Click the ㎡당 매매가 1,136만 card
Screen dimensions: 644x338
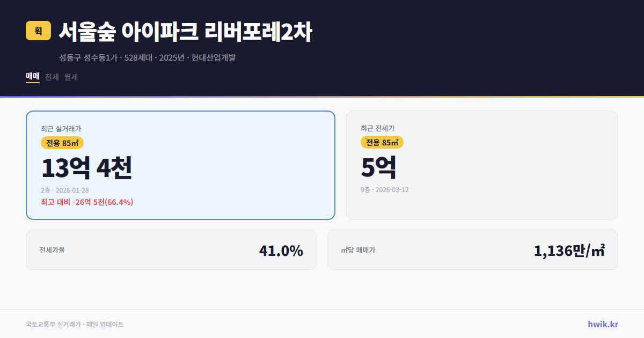coord(472,249)
